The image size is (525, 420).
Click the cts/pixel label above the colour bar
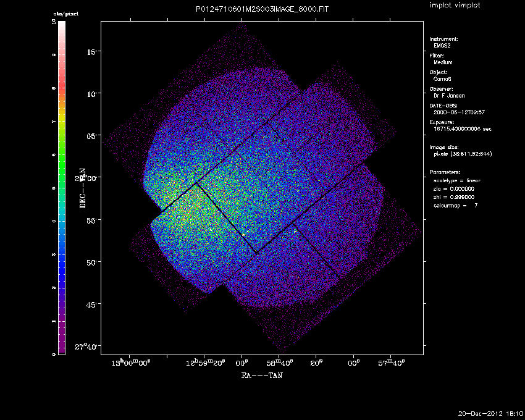click(x=61, y=13)
